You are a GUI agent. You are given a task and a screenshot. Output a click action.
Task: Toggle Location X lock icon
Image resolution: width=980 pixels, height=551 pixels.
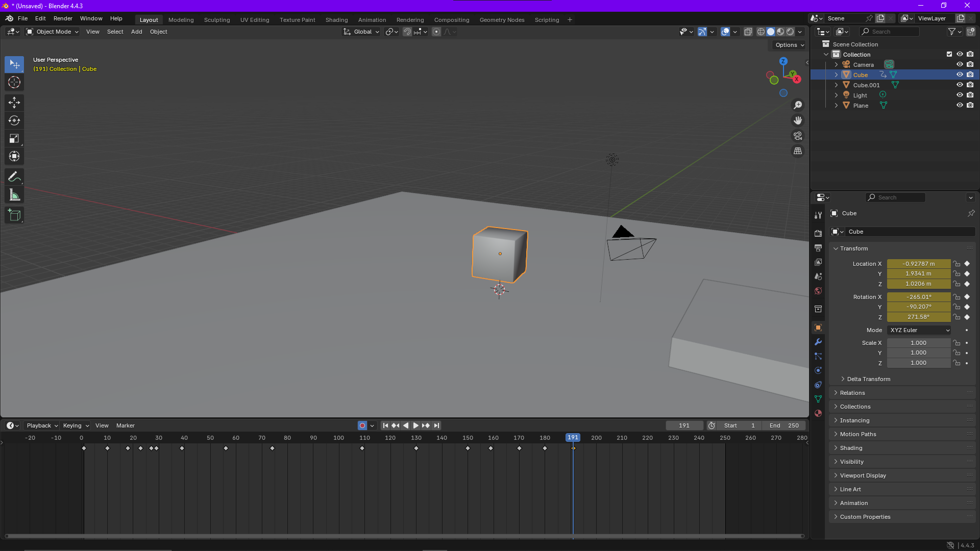coord(957,264)
